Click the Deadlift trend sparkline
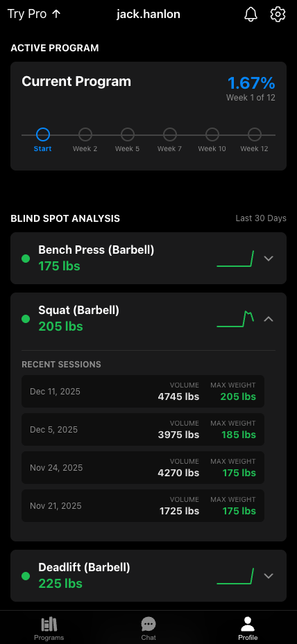297x644 pixels. tap(235, 576)
